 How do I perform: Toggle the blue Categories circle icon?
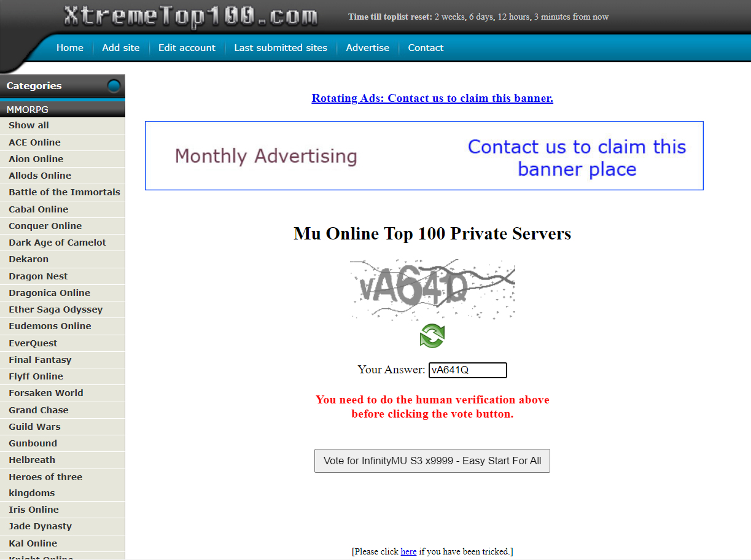point(114,86)
